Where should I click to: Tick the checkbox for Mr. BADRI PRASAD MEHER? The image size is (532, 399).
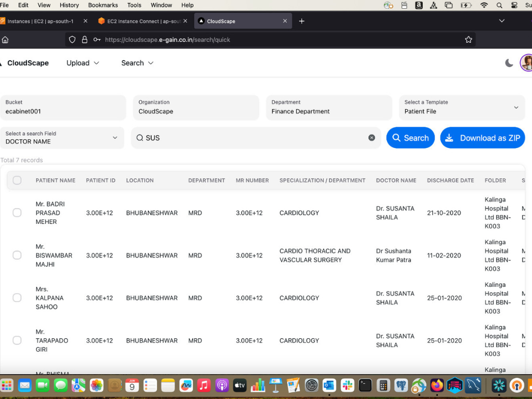17,212
